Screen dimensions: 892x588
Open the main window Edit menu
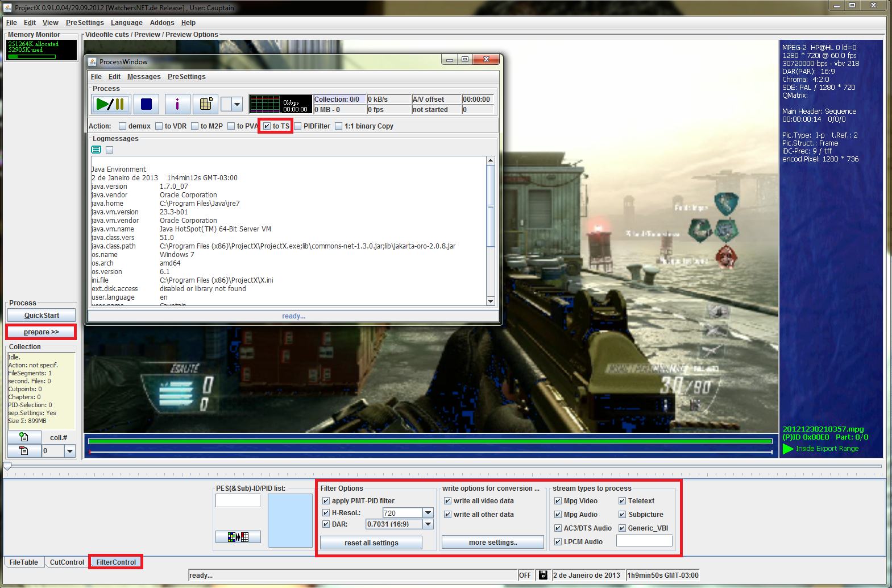coord(30,23)
